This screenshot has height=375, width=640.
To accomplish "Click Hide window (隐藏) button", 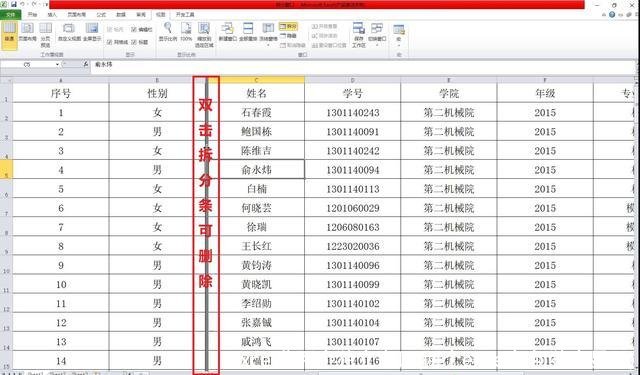I will coord(288,36).
